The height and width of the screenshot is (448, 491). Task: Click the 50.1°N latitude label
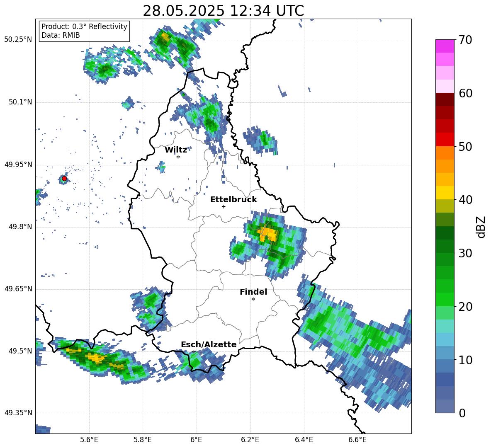(20, 102)
